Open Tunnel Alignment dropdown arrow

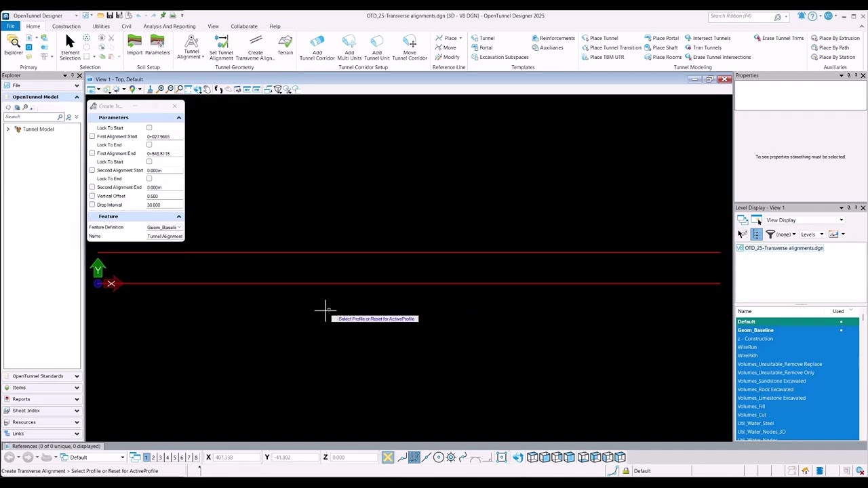(x=203, y=57)
